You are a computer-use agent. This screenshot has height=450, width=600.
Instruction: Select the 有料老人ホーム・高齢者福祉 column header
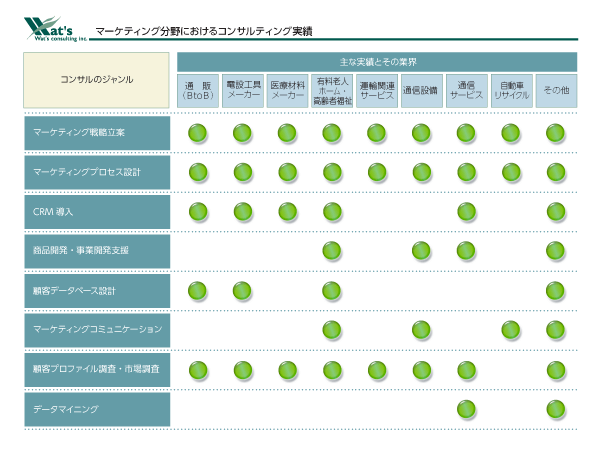(x=332, y=91)
